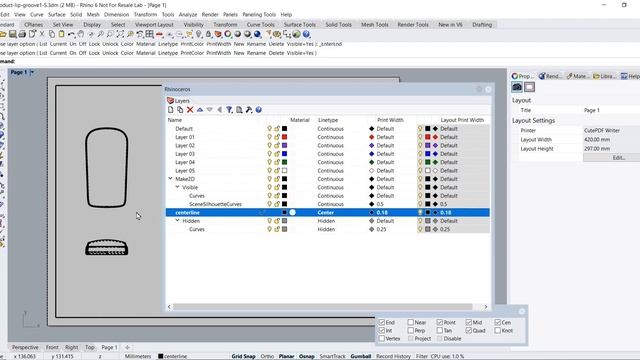Click the Print icon in toolbar
640x360 pixels.
click(x=22, y=34)
